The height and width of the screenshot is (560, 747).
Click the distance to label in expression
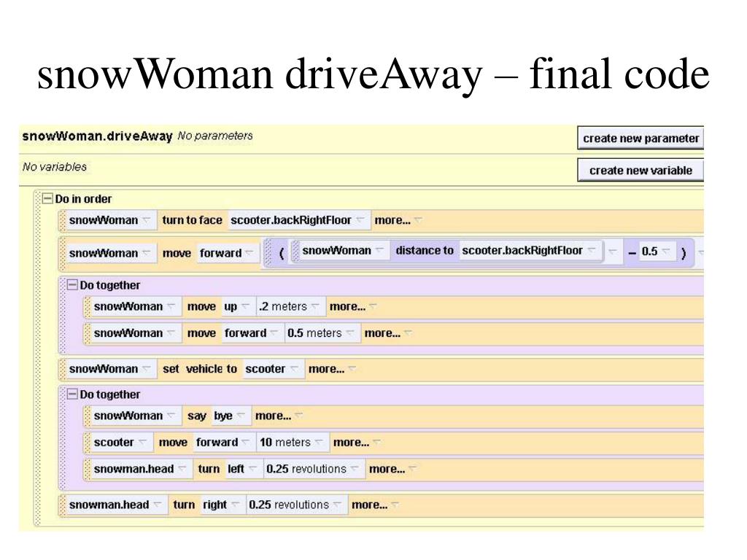(x=424, y=251)
